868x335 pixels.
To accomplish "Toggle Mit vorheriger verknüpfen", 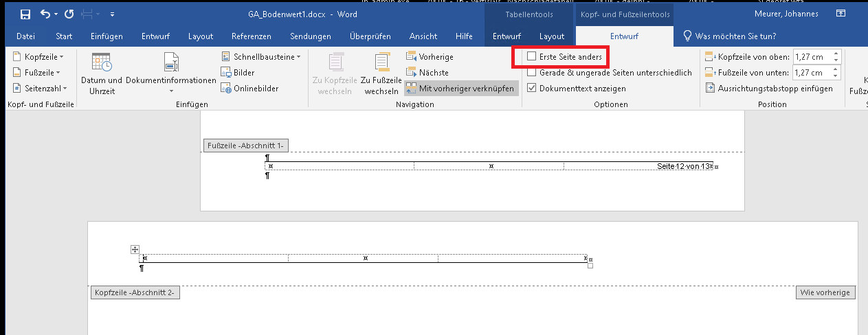I will tap(460, 88).
